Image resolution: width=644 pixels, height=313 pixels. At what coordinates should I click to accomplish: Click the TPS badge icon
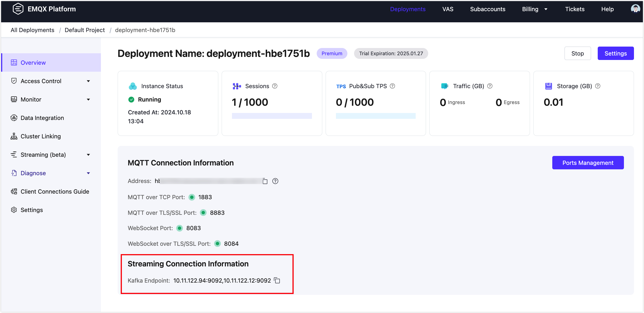[x=341, y=86]
